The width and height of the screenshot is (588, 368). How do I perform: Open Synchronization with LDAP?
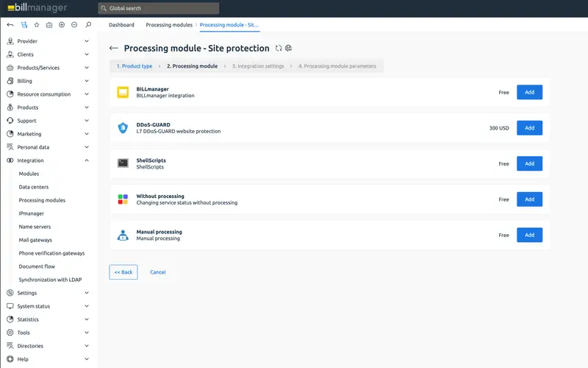click(50, 280)
